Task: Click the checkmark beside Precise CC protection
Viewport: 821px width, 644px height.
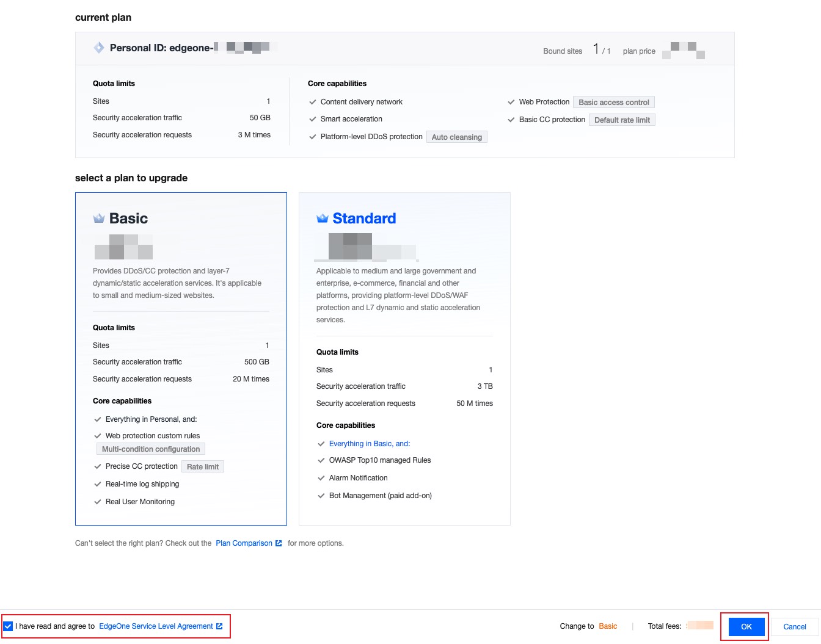Action: click(98, 466)
